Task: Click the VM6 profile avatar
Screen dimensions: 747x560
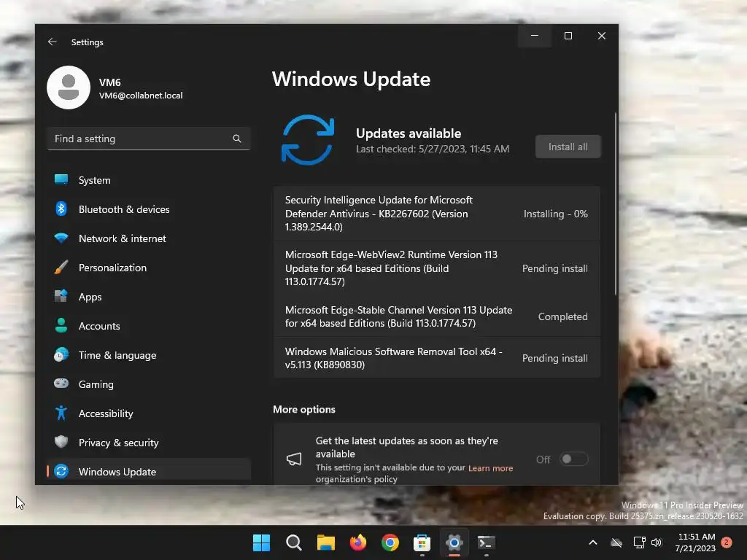Action: pos(69,87)
